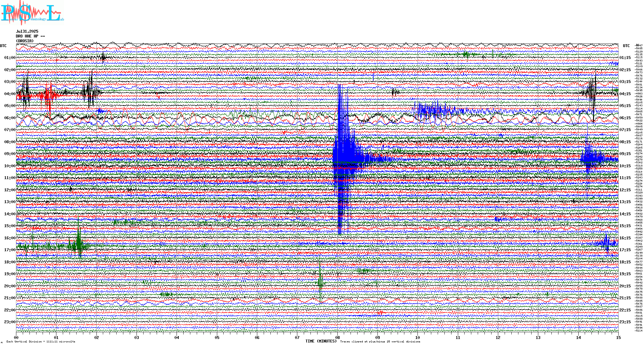Click the "10:15" end-time label
The image size is (644, 346).
625,166
